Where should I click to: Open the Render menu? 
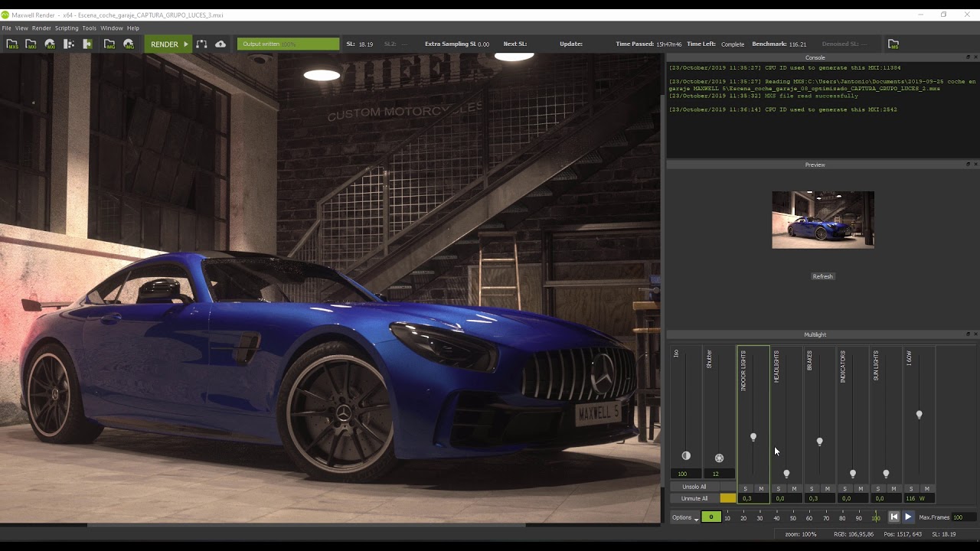point(41,28)
